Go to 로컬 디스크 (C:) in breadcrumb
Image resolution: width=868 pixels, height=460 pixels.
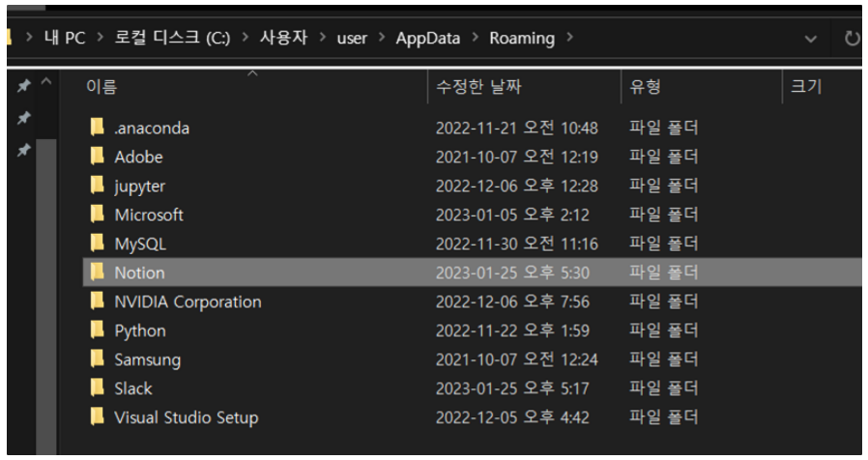point(172,38)
